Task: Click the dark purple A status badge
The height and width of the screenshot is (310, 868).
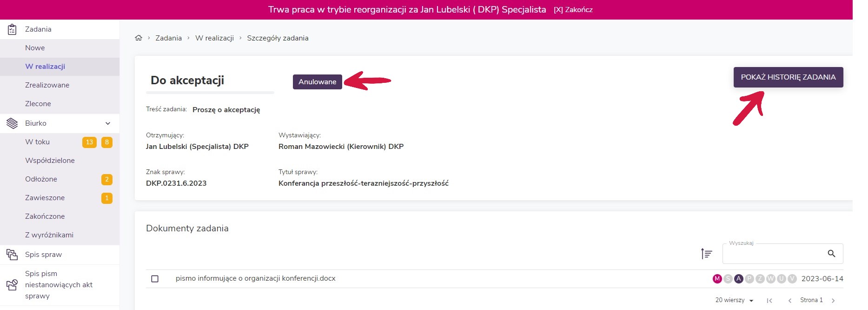Action: click(738, 279)
